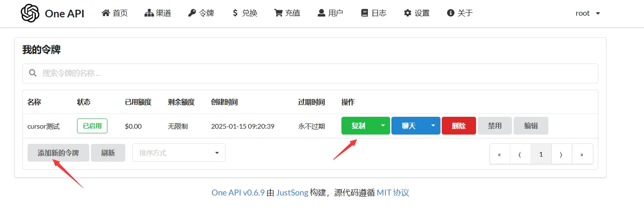Expand the 聊天 button dropdown arrow
Screen dimensions: 644x212
(433, 126)
